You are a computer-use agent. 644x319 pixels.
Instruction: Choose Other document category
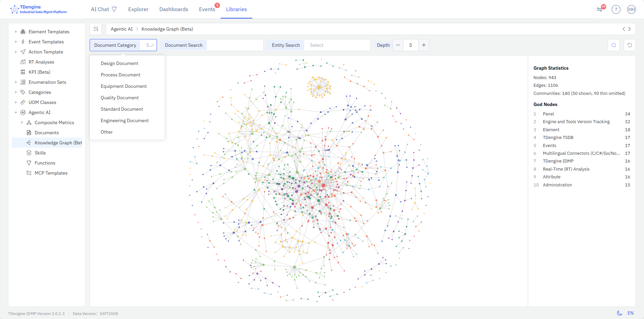(x=127, y=132)
